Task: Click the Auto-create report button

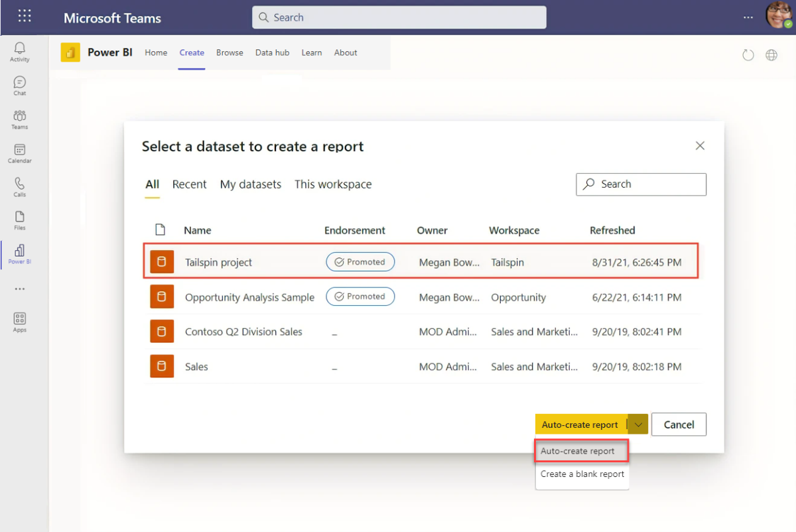Action: click(x=580, y=425)
